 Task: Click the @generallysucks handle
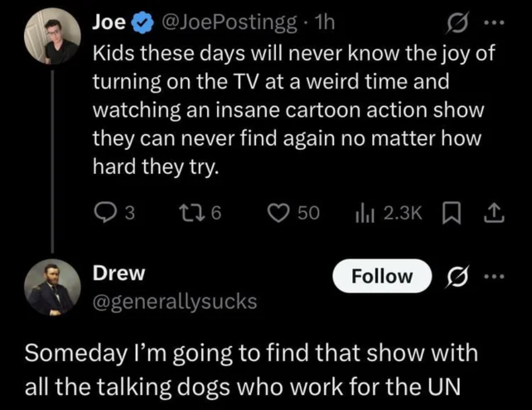click(x=175, y=302)
